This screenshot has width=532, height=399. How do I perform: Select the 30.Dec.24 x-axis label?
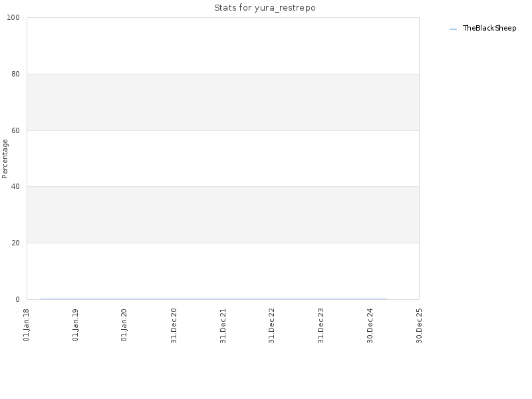tap(370, 325)
